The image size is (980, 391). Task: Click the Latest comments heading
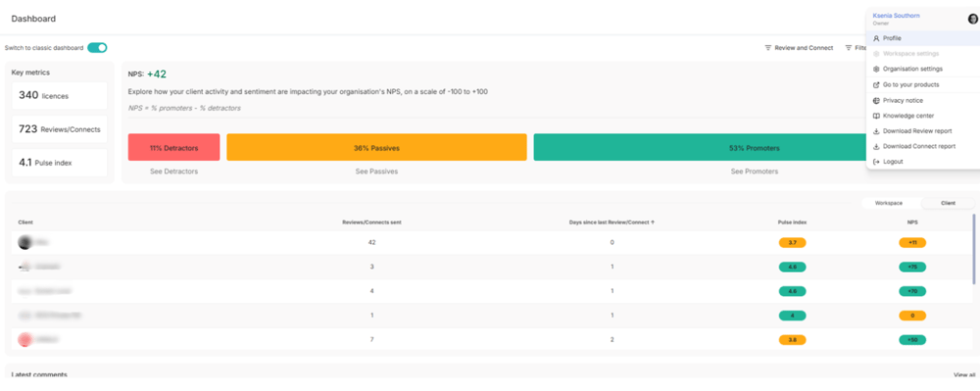point(39,374)
